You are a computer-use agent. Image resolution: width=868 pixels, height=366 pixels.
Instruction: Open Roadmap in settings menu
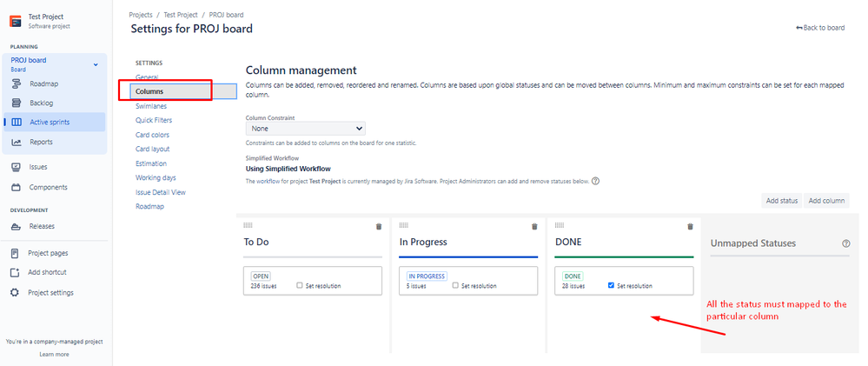point(149,207)
